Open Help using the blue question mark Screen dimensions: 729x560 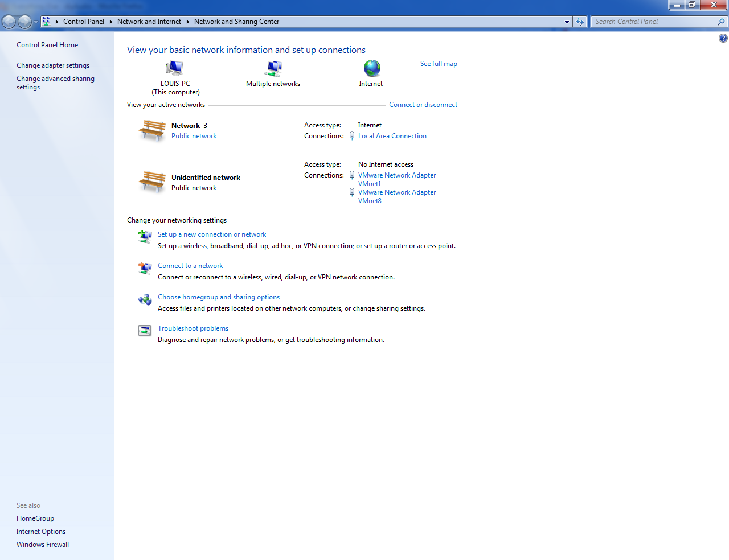(723, 38)
